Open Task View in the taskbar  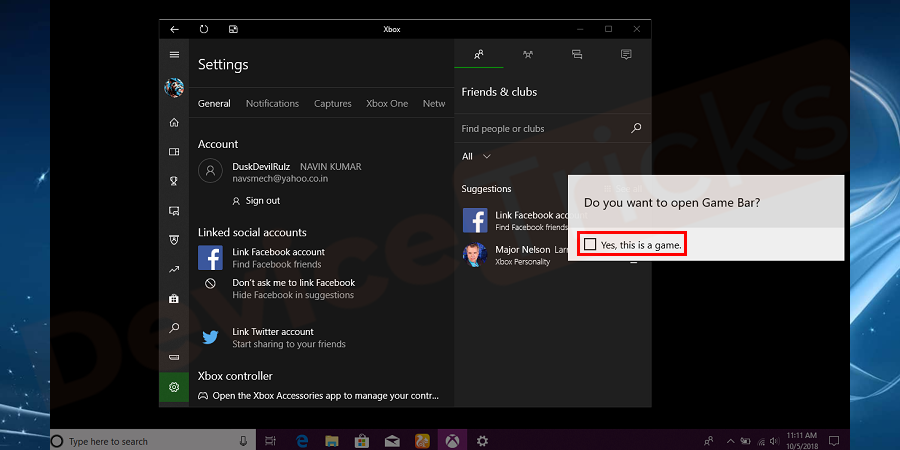(270, 441)
